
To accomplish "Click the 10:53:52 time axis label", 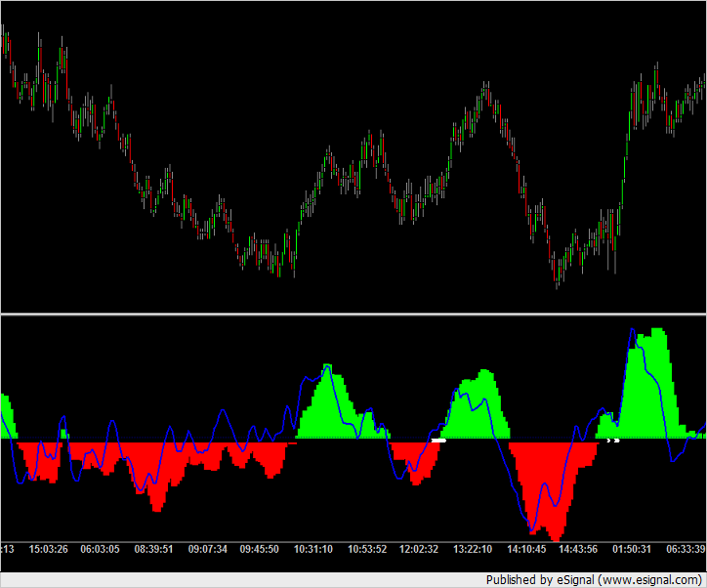I will (367, 549).
